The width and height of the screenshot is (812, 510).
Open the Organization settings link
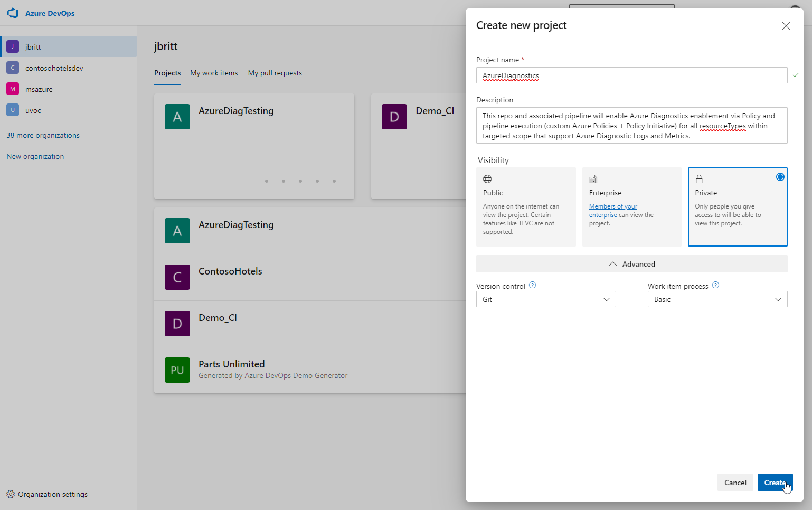53,494
